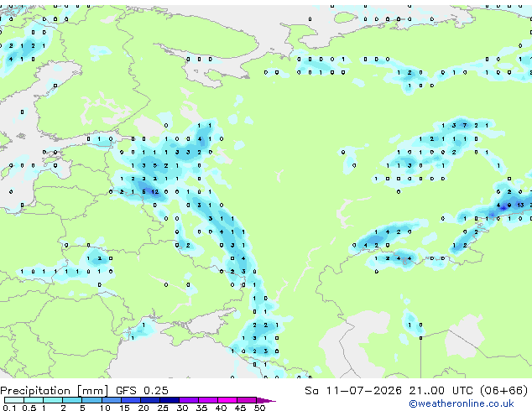Pick the 10–15 mm legend color swatch
532x411 pixels.
[111, 400]
